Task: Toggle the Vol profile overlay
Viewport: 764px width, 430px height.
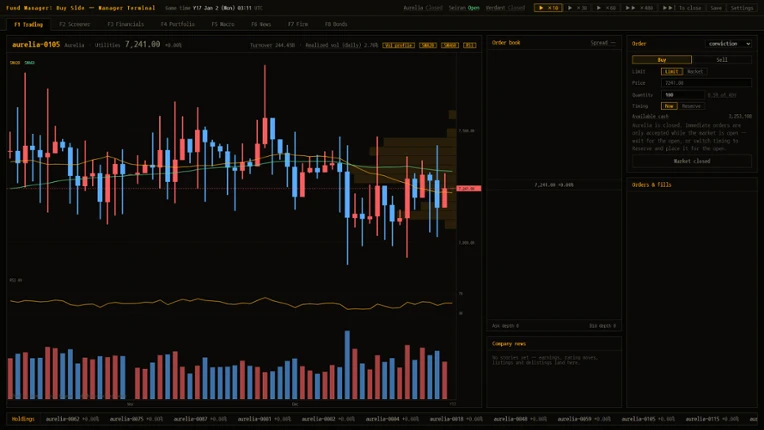Action: [x=399, y=45]
